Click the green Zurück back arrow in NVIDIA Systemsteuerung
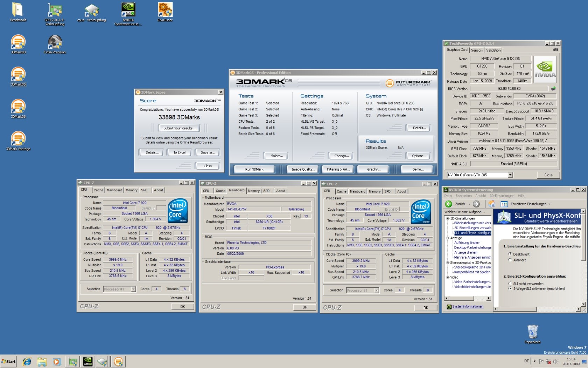The height and width of the screenshot is (368, 588). [449, 204]
